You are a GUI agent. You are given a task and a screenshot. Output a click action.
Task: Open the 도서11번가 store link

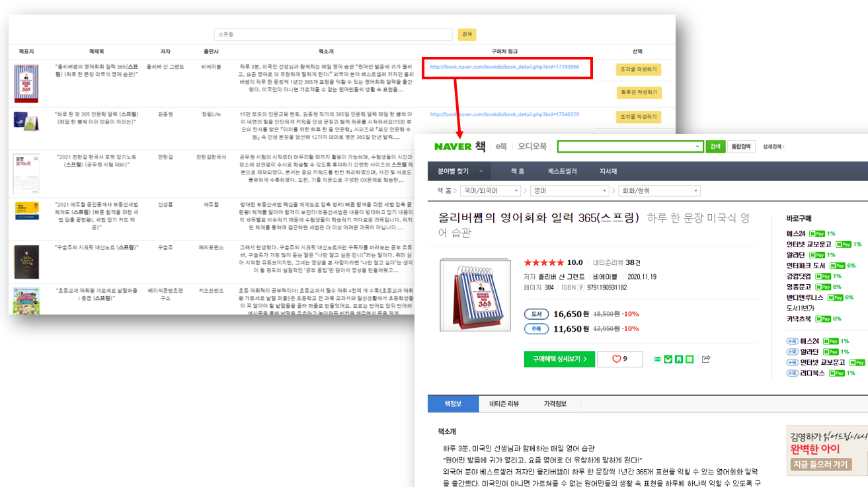pos(801,308)
